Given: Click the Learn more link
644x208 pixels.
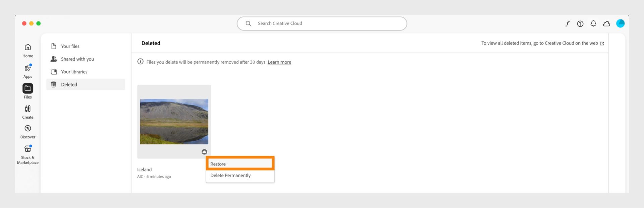Looking at the screenshot, I should point(279,62).
